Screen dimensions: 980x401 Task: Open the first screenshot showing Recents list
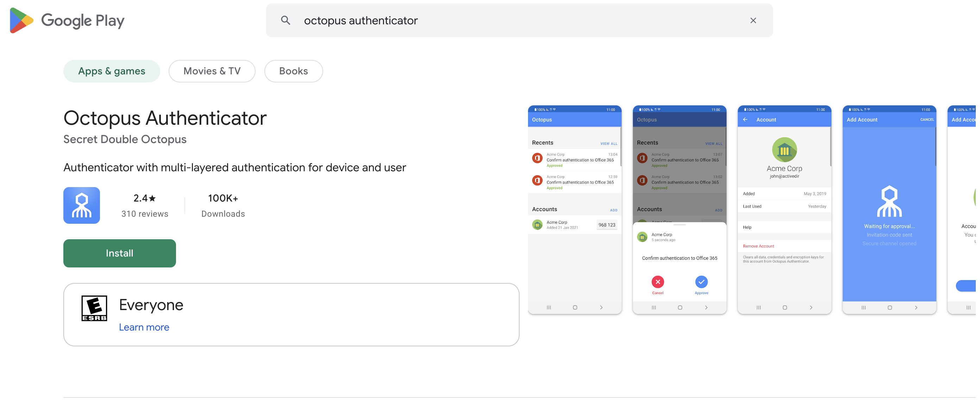574,210
